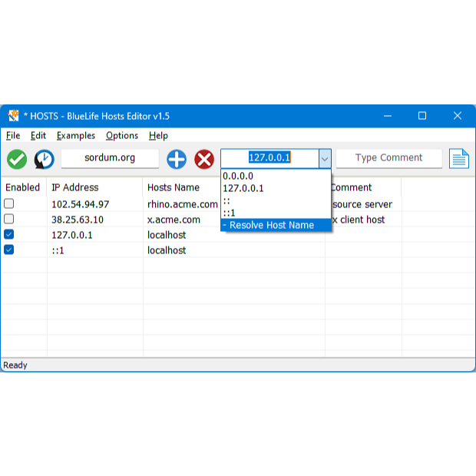Minimize the Hosts Editor window

point(388,116)
